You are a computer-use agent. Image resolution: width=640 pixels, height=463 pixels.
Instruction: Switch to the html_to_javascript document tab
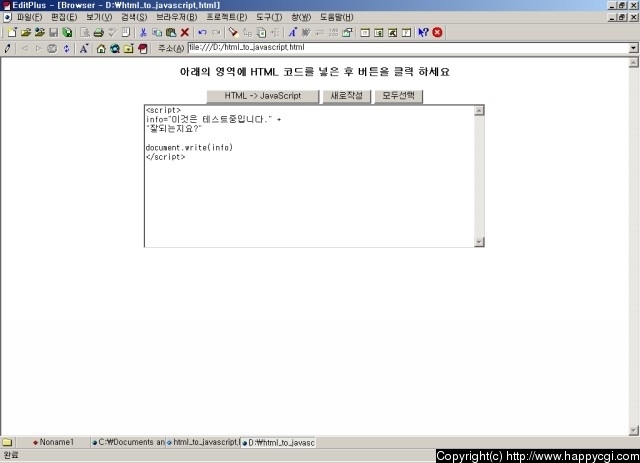click(x=203, y=442)
